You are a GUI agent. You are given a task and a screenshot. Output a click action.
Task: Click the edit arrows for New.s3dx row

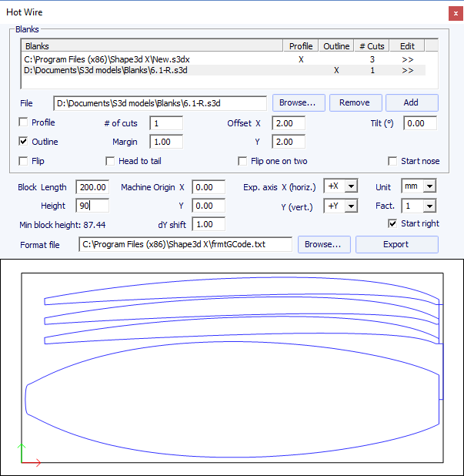tap(407, 59)
